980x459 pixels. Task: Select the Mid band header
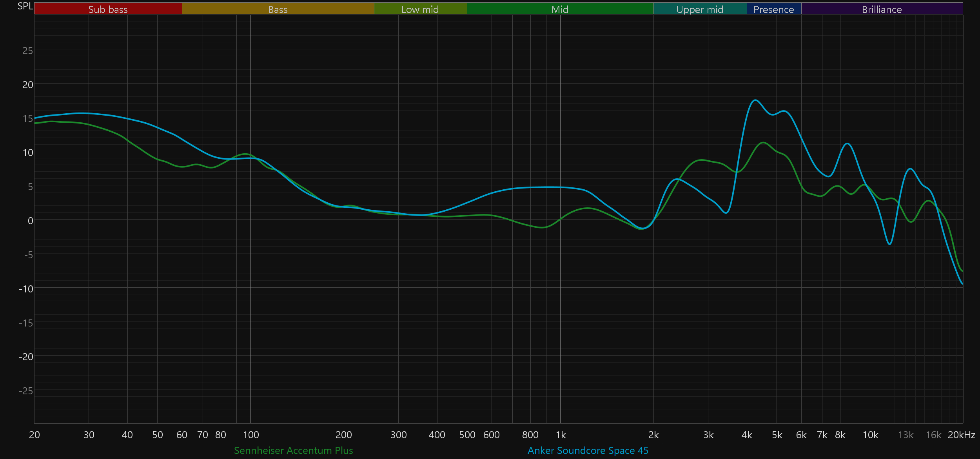560,9
